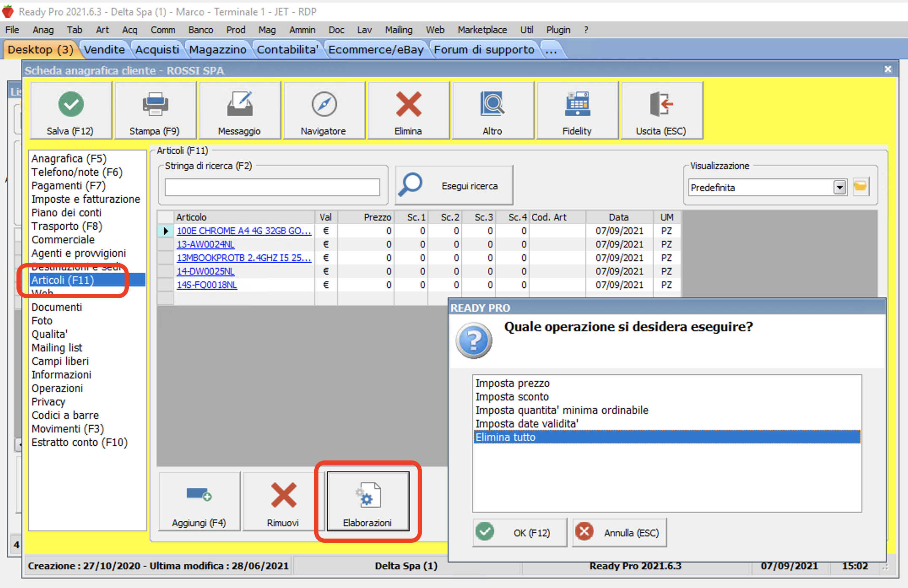The height and width of the screenshot is (588, 908).
Task: Click the Data column header
Action: (x=619, y=217)
